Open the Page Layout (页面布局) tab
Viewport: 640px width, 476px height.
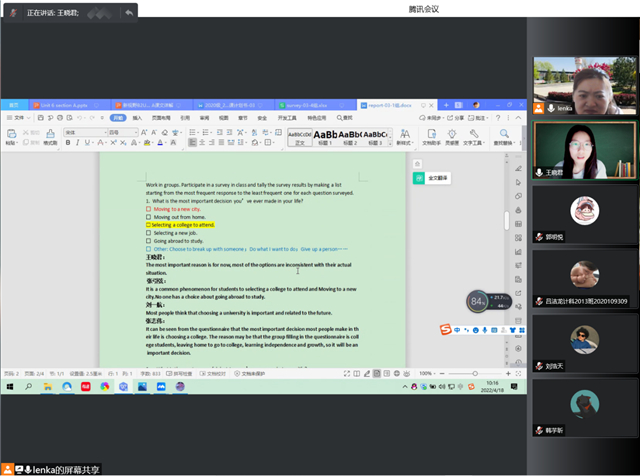pos(161,118)
